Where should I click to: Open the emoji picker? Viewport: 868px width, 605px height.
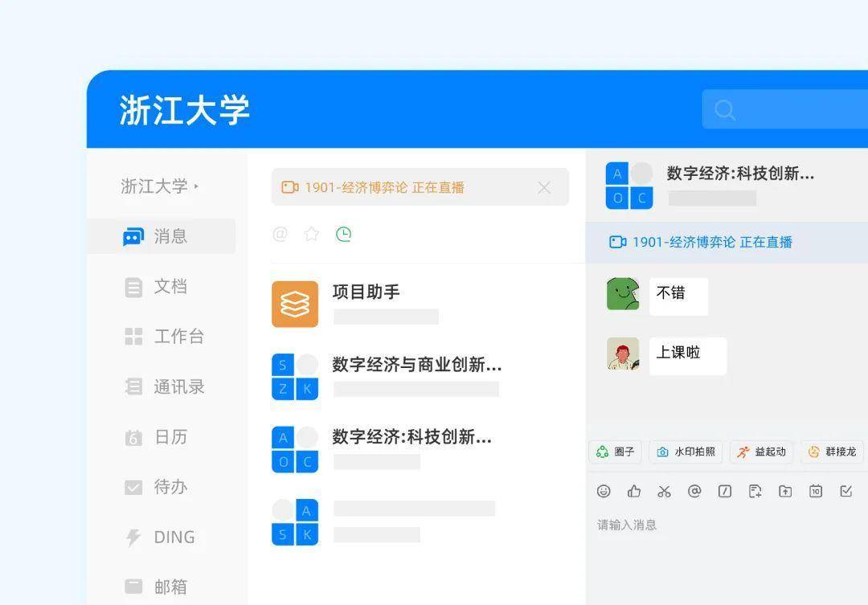[x=604, y=491]
